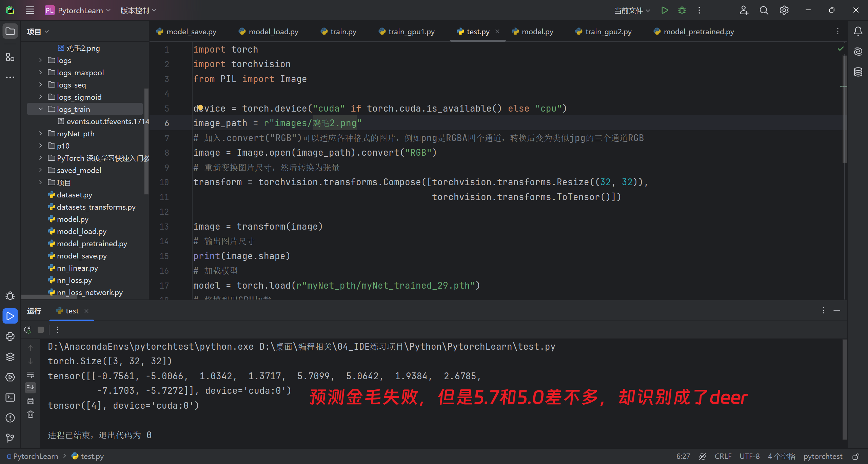Toggle soft-wrap in the run console
Viewport: 868px width, 464px height.
click(x=31, y=375)
